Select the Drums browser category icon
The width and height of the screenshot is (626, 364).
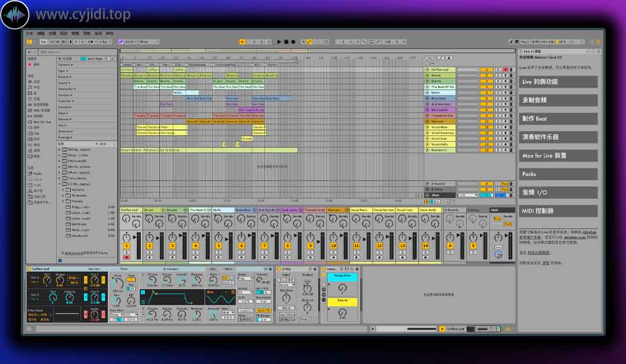pos(30,93)
